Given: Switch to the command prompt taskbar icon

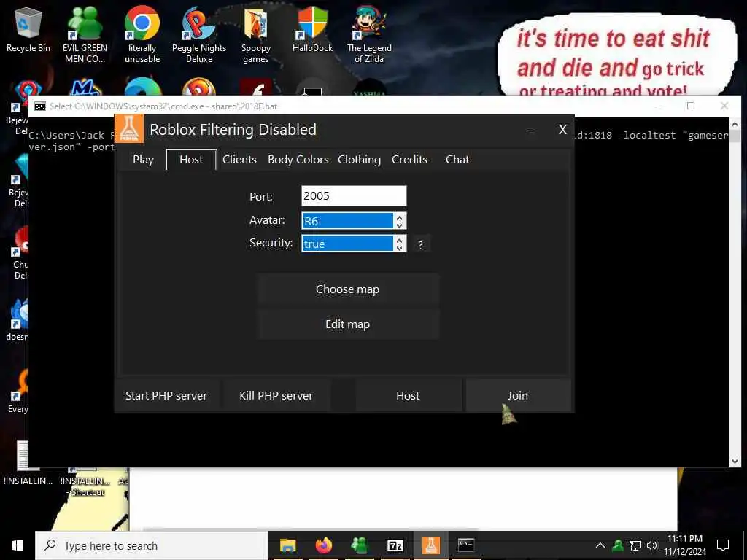Looking at the screenshot, I should (466, 545).
